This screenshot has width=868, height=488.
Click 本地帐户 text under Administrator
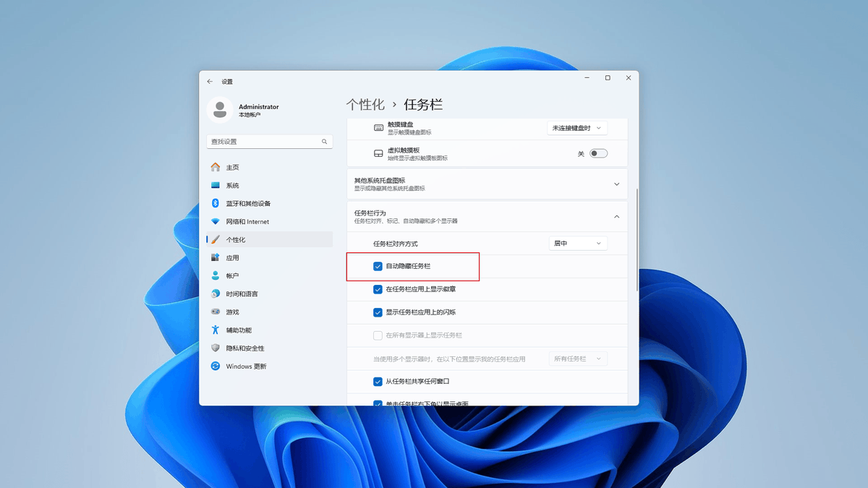pos(250,115)
